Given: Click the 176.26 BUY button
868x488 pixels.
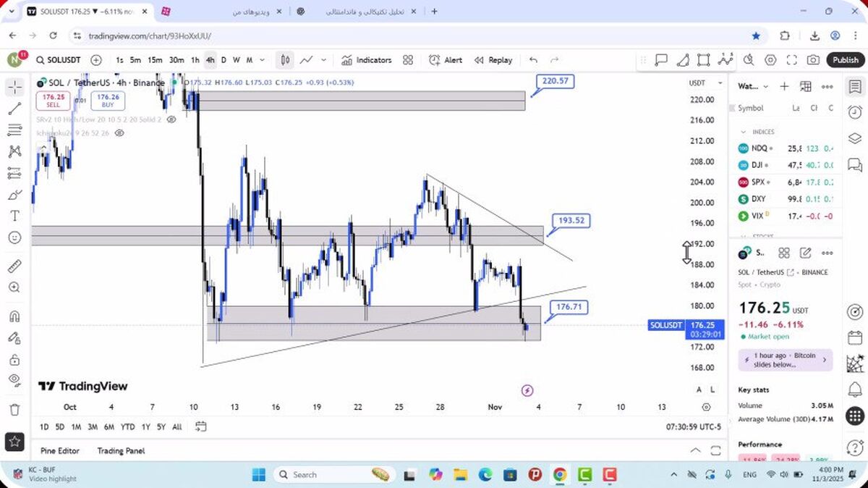Looking at the screenshot, I should pyautogui.click(x=108, y=101).
